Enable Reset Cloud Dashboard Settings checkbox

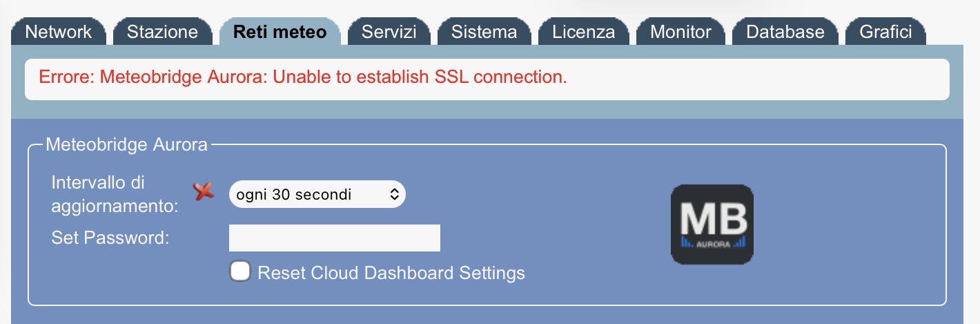240,271
